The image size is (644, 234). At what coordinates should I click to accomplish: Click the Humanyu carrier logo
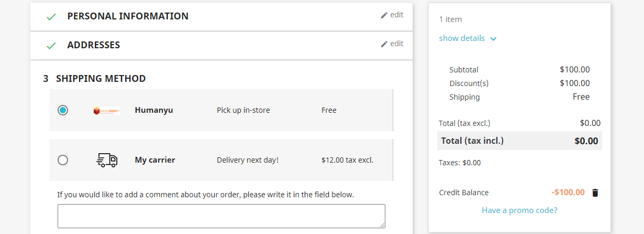[x=107, y=111]
